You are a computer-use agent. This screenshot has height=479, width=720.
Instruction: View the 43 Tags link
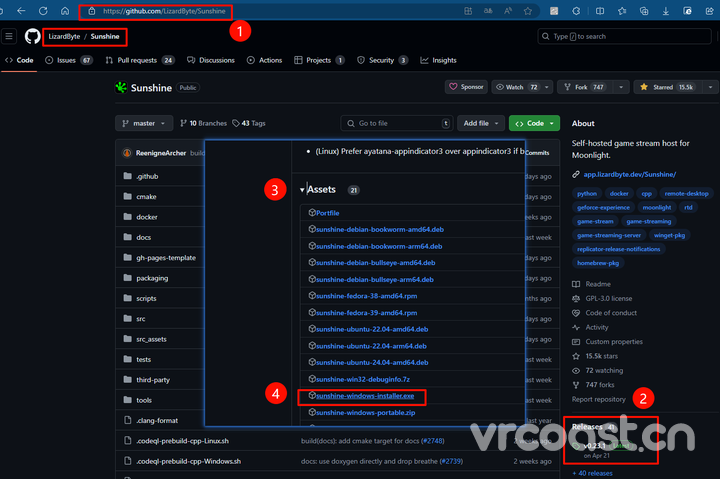[x=249, y=123]
